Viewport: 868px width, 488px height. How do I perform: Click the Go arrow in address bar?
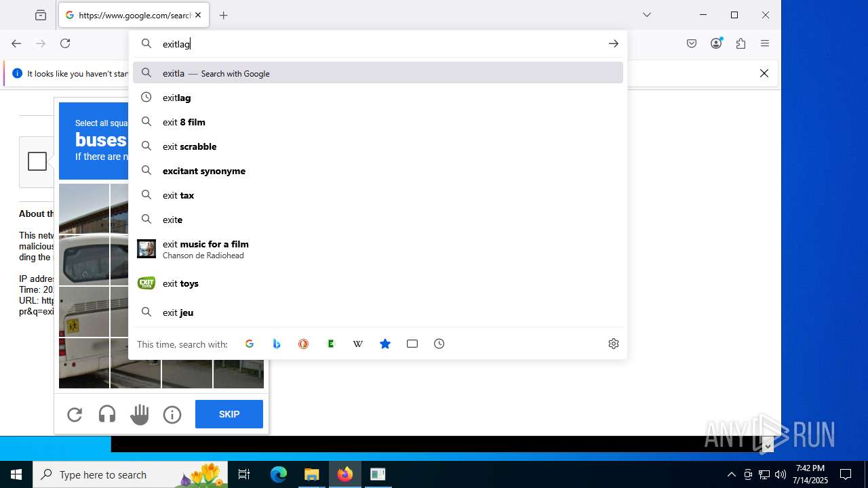click(613, 43)
